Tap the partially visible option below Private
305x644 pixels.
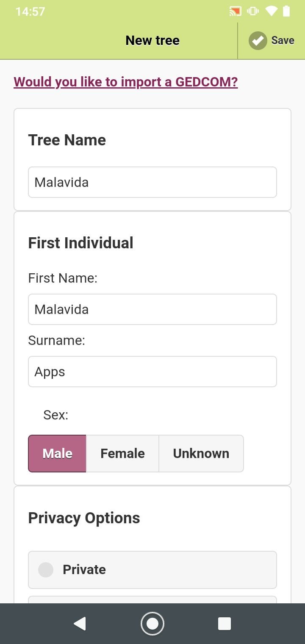[152, 600]
